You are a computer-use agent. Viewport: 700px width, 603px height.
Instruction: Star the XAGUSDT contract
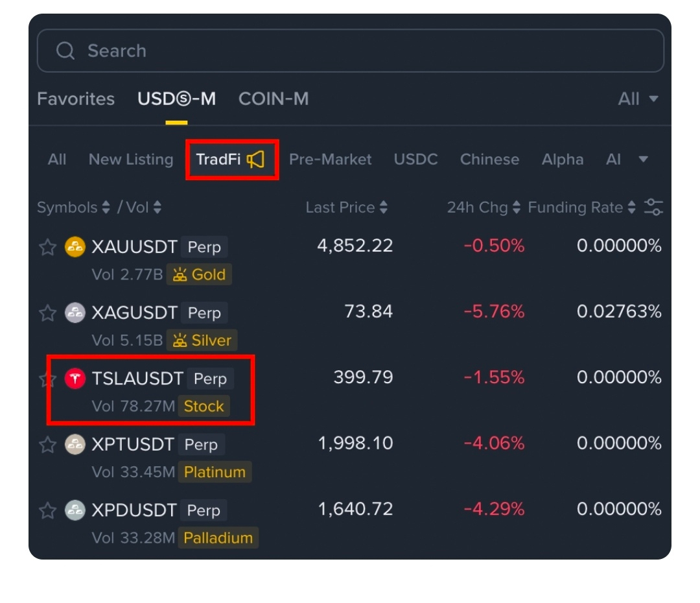click(48, 313)
